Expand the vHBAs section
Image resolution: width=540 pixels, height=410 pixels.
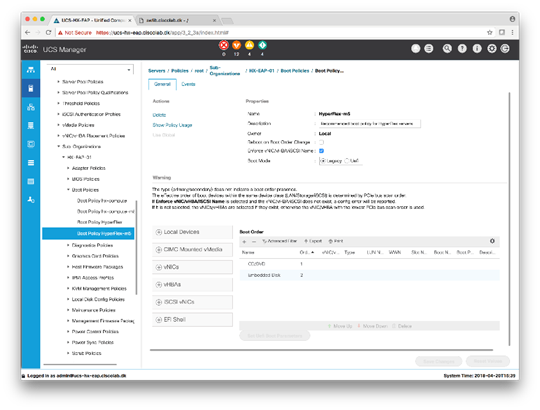pyautogui.click(x=192, y=285)
